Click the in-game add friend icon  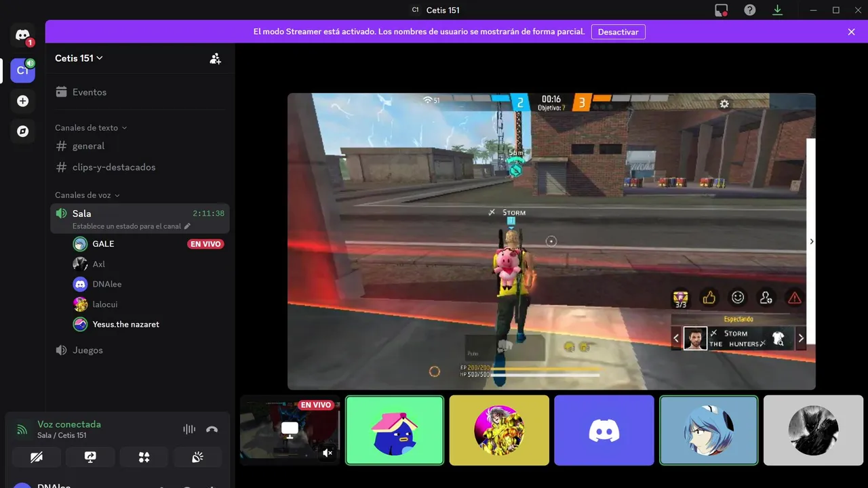(766, 298)
